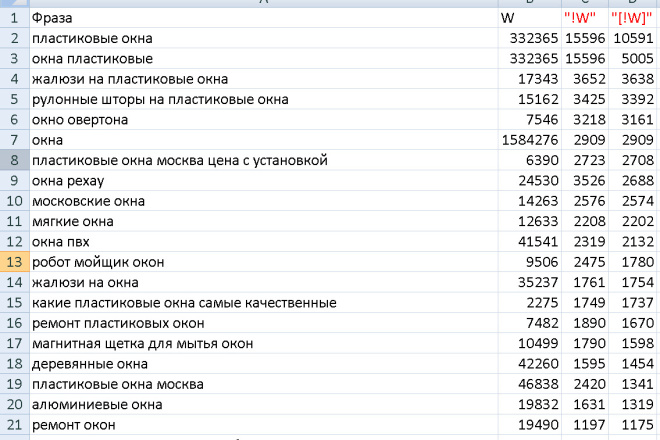This screenshot has height=440, width=660.
Task: Select the value 2202 cell
Action: point(634,221)
